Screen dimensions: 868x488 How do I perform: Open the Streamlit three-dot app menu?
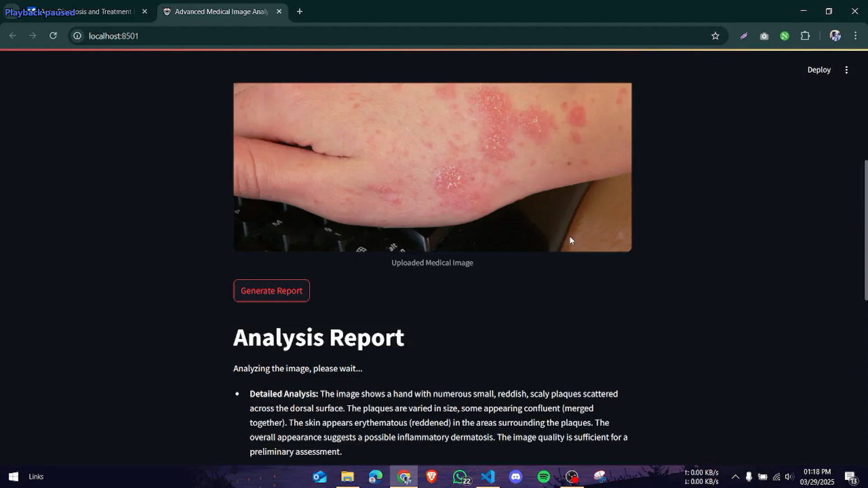pos(846,70)
